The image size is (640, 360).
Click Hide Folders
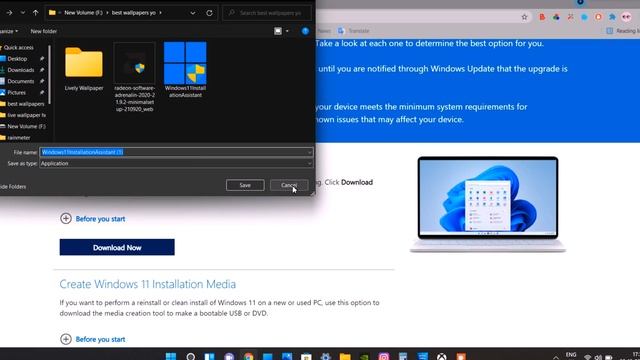[13, 187]
